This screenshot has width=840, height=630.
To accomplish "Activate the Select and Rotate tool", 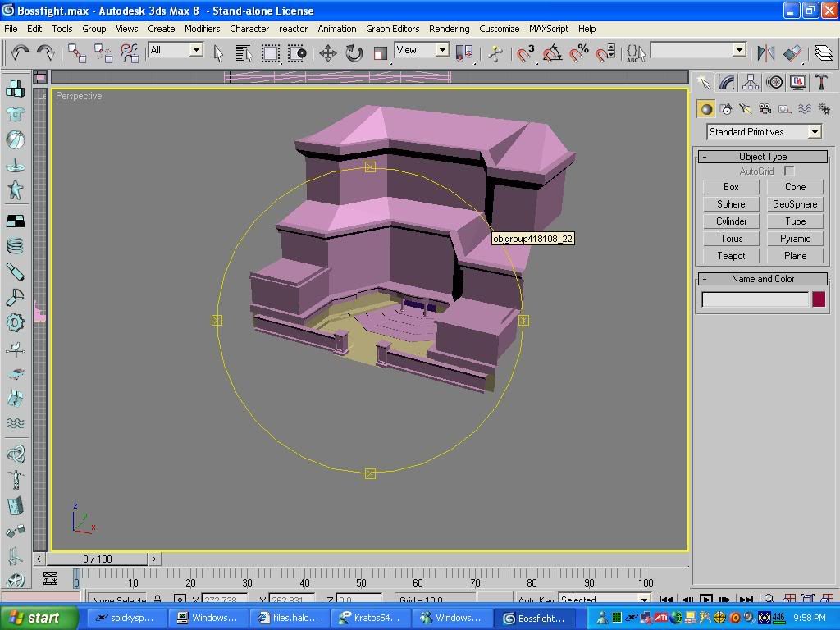I will (354, 53).
